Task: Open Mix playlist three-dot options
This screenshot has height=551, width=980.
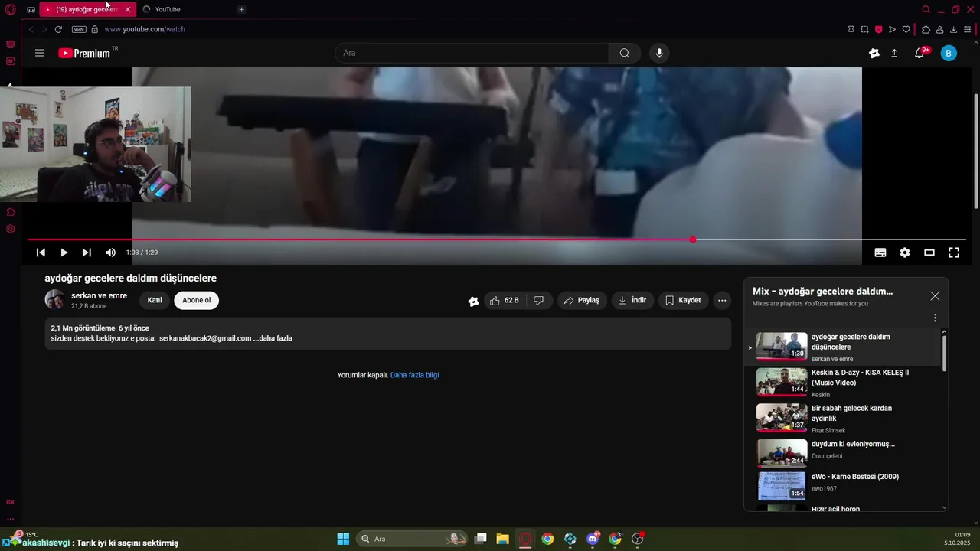Action: coord(935,318)
